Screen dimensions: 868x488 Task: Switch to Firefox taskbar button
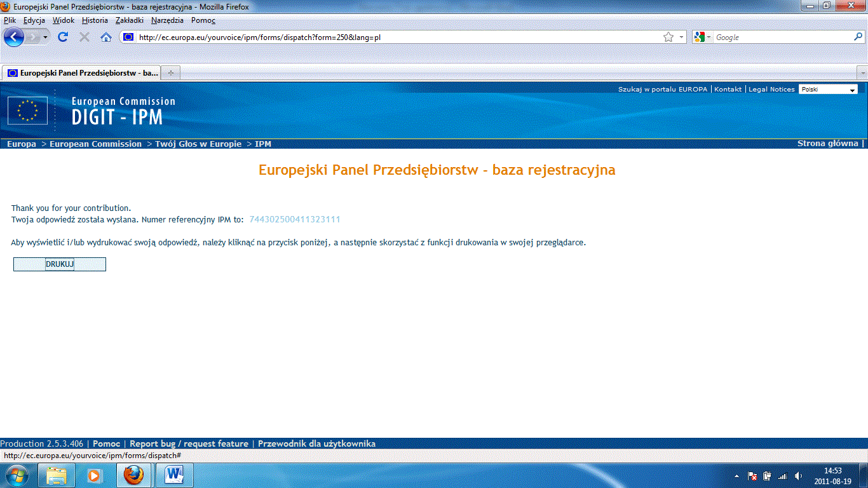pos(133,475)
